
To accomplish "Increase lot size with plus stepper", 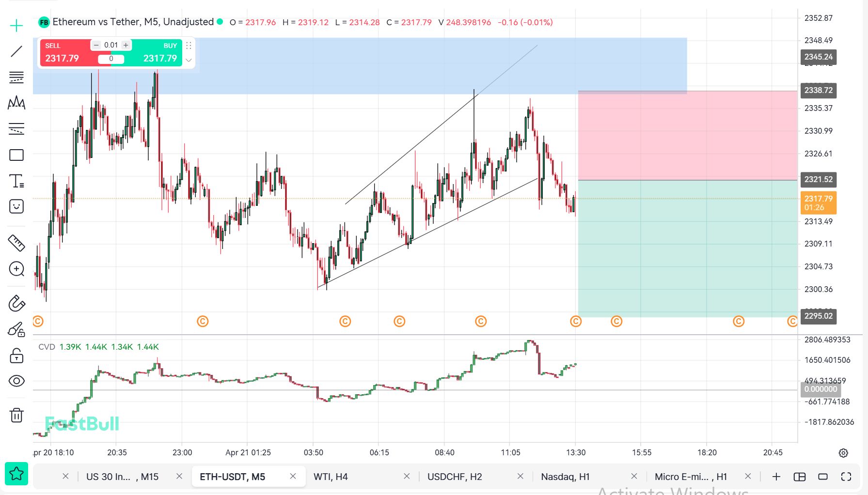I will click(x=126, y=45).
